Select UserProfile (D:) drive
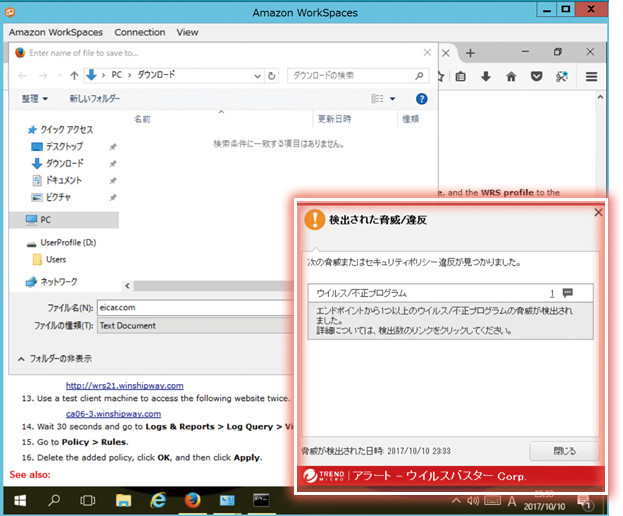This screenshot has width=623, height=516. click(61, 243)
